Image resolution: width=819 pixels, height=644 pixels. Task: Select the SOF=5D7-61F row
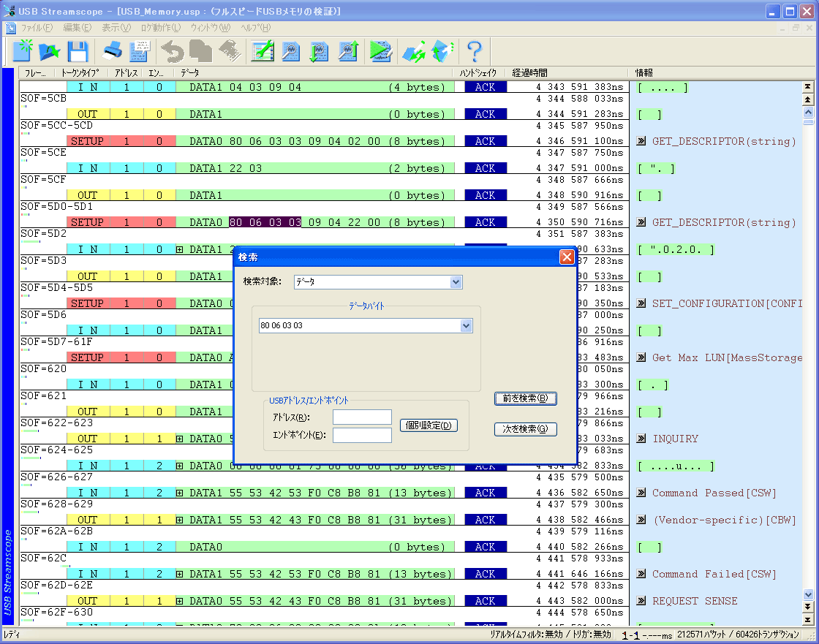coord(324,342)
